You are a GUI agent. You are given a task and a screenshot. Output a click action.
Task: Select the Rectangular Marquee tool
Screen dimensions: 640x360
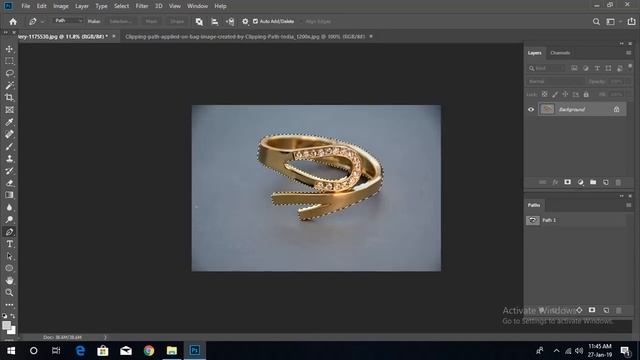point(9,61)
